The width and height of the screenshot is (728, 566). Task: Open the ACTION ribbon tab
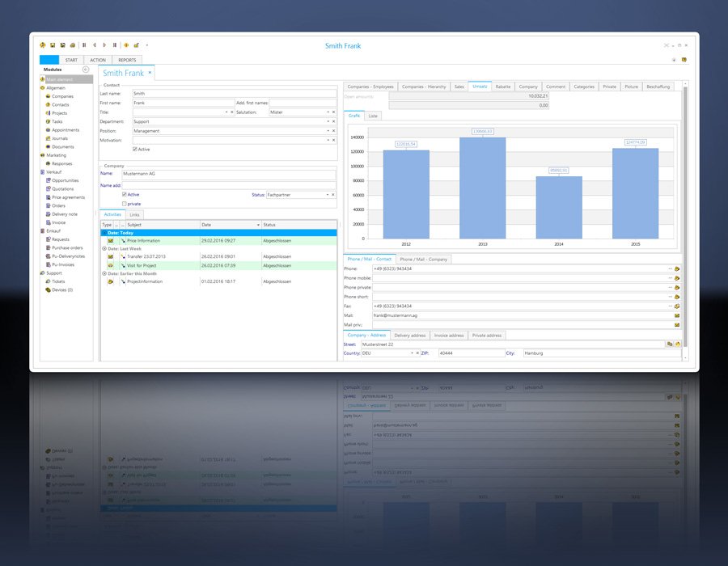(98, 60)
